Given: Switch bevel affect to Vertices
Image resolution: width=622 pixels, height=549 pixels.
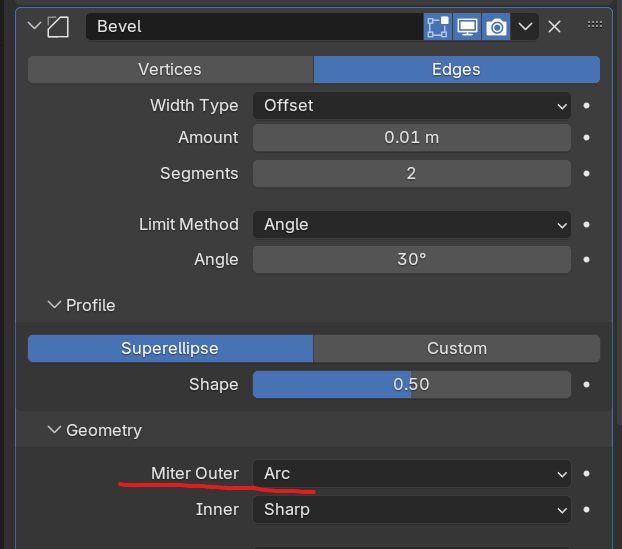Looking at the screenshot, I should pyautogui.click(x=170, y=69).
